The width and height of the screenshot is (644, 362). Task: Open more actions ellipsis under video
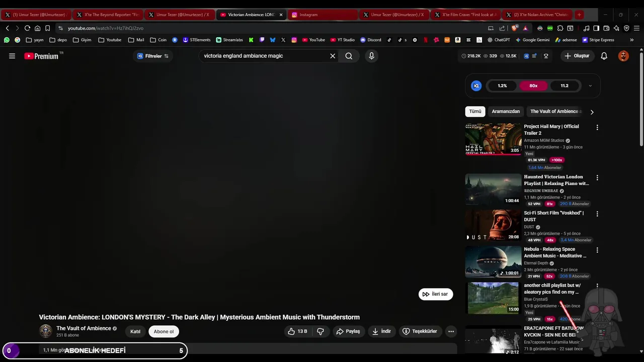451,331
